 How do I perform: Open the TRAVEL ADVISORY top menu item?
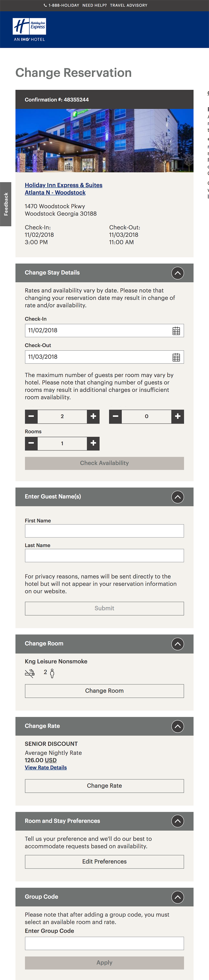(128, 5)
